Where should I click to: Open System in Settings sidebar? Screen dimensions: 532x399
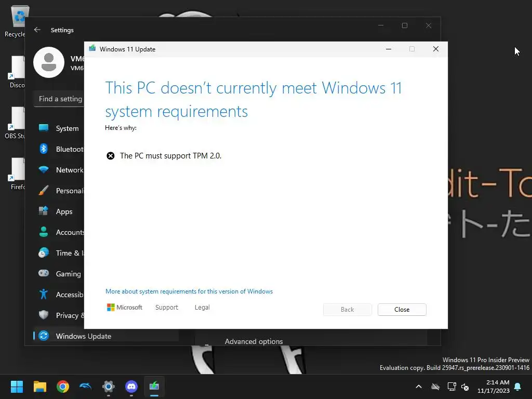point(59,128)
